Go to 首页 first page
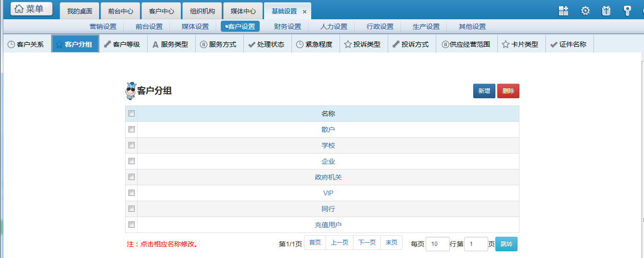 tap(315, 243)
